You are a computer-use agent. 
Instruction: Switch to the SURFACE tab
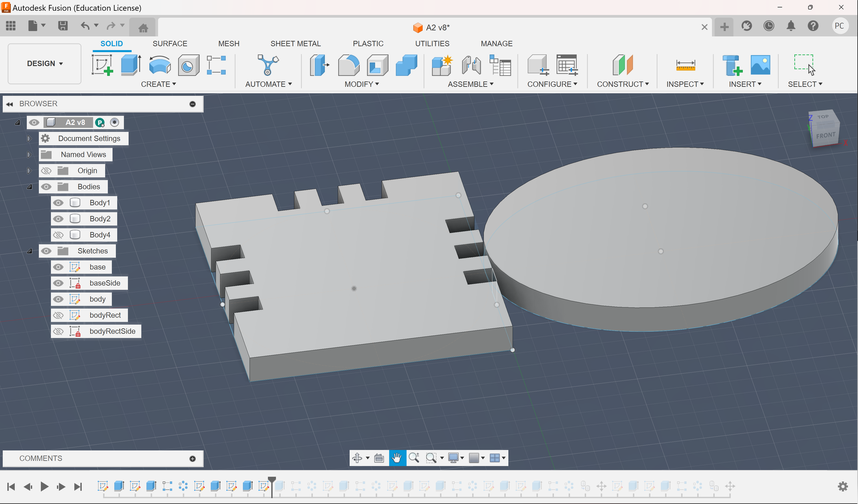(170, 43)
